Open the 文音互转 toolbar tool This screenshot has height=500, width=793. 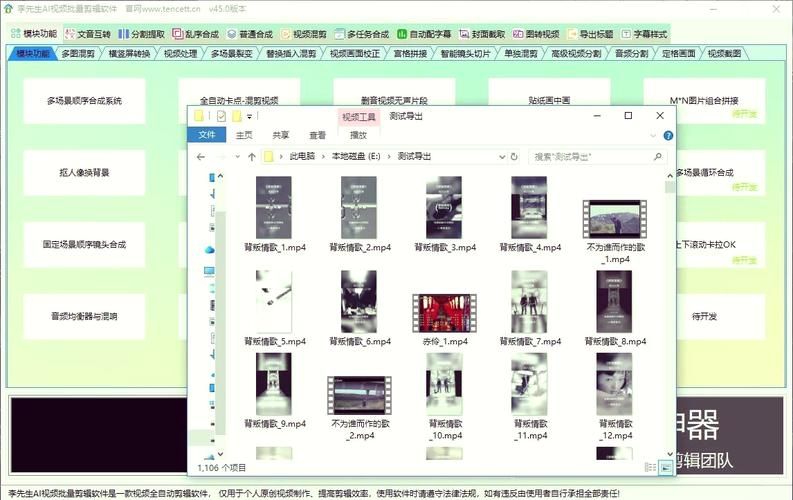pos(87,34)
